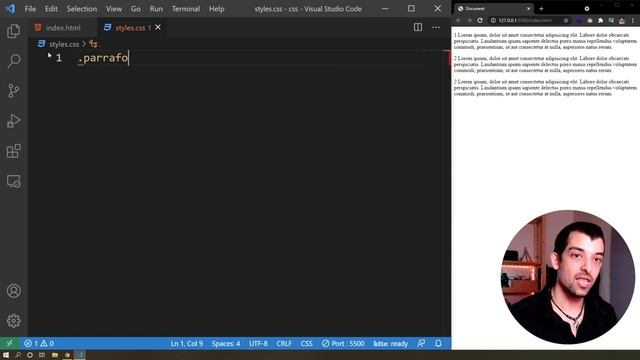The height and width of the screenshot is (360, 640).
Task: Close the styles.css tab
Action: point(158,27)
